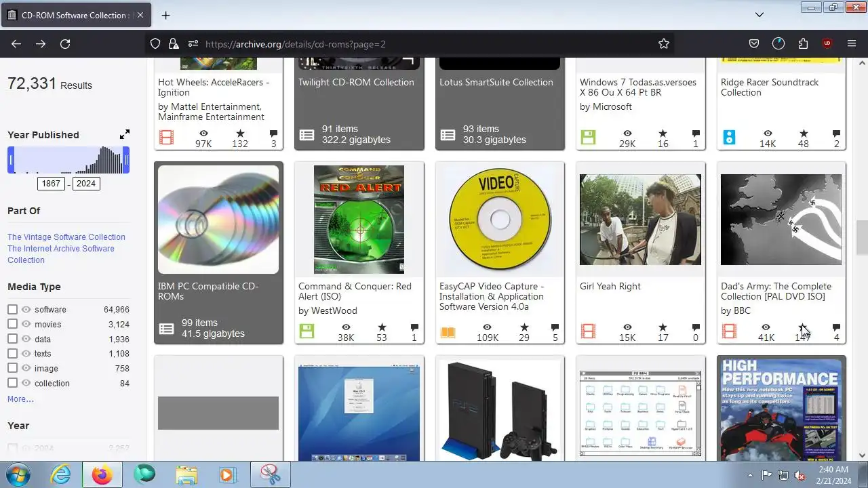Open the Girl Yeah Right thumbnail
This screenshot has width=868, height=488.
point(640,220)
